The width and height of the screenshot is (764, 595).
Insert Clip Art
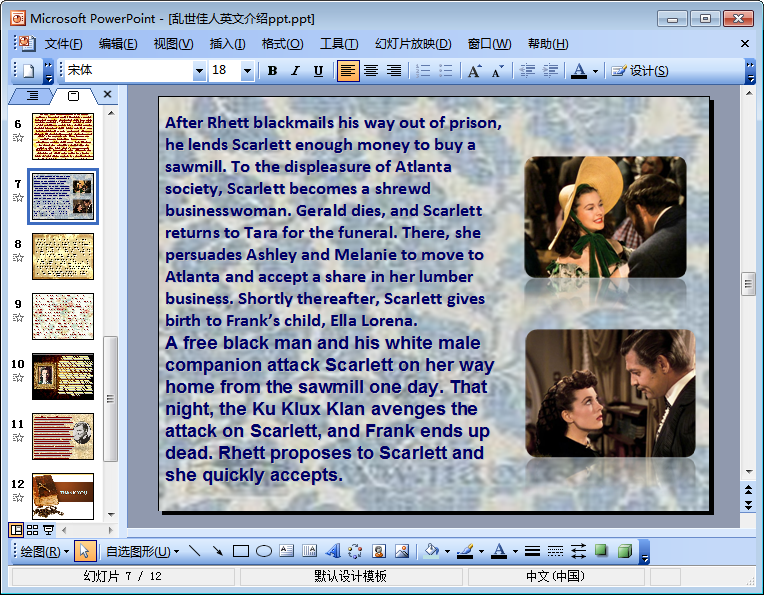tap(379, 551)
